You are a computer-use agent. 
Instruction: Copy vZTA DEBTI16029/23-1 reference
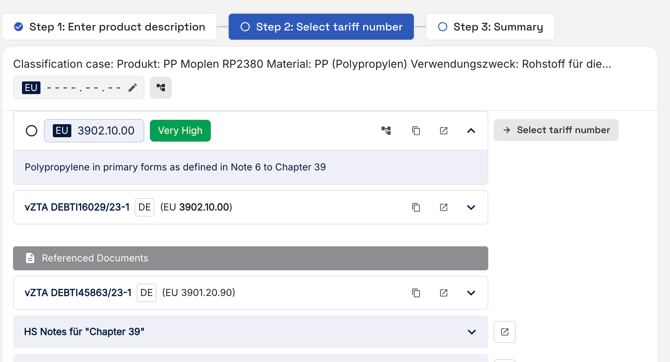point(416,207)
